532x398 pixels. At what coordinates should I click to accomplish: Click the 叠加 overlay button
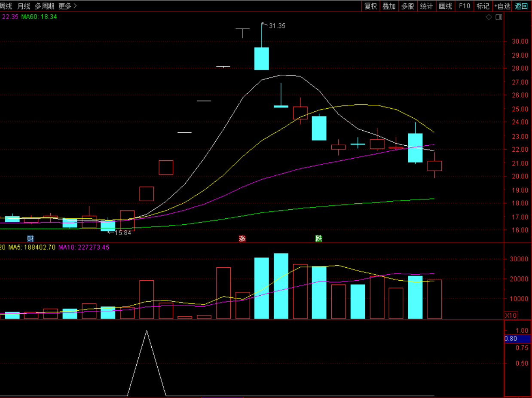coord(389,6)
